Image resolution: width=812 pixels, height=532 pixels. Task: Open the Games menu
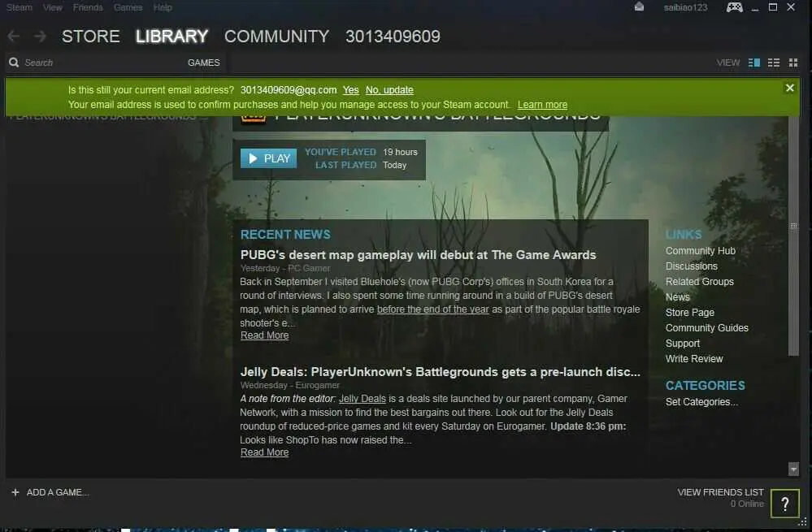tap(128, 7)
